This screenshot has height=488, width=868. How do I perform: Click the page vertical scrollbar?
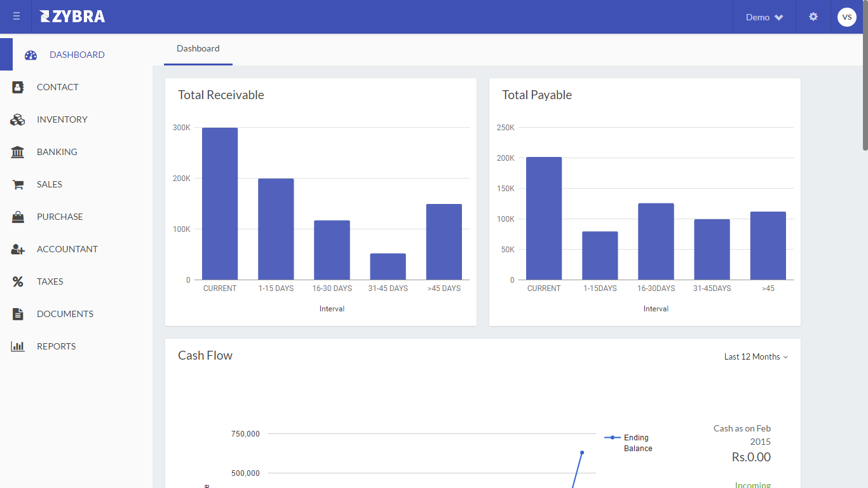(865, 75)
